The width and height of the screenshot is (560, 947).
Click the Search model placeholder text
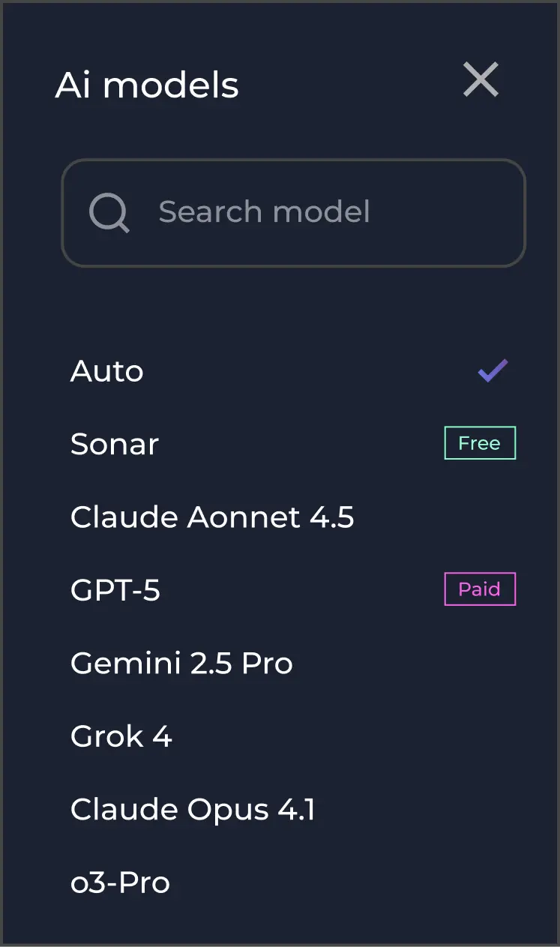(x=264, y=212)
